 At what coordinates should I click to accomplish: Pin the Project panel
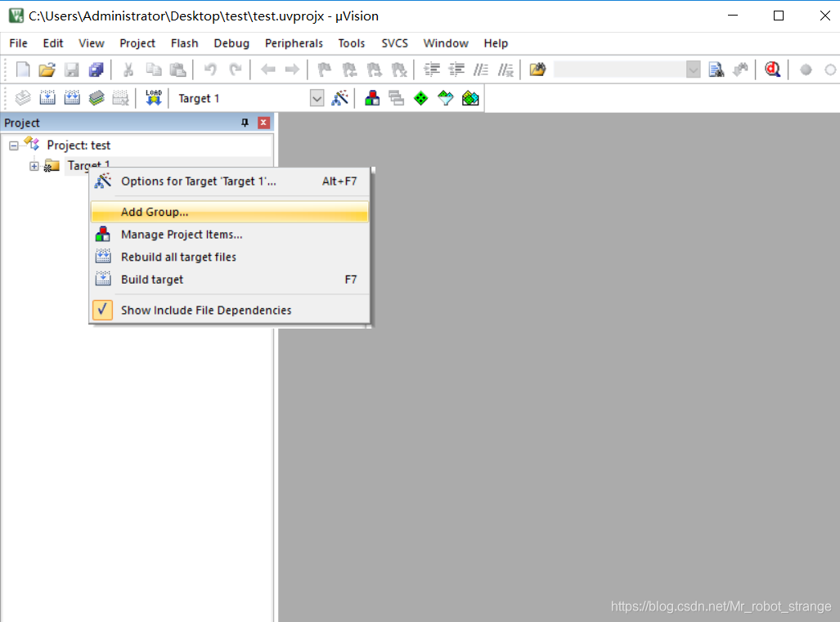pyautogui.click(x=245, y=123)
